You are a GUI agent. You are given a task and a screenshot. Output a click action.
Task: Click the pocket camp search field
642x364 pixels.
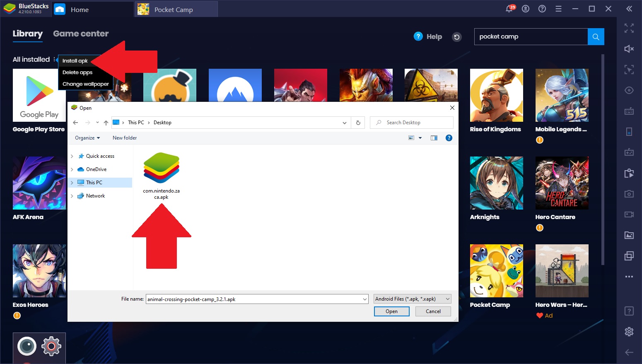[531, 37]
